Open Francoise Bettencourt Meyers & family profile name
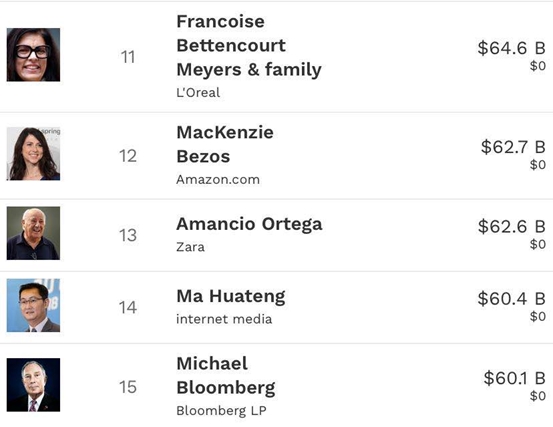This screenshot has height=427, width=553. [249, 45]
